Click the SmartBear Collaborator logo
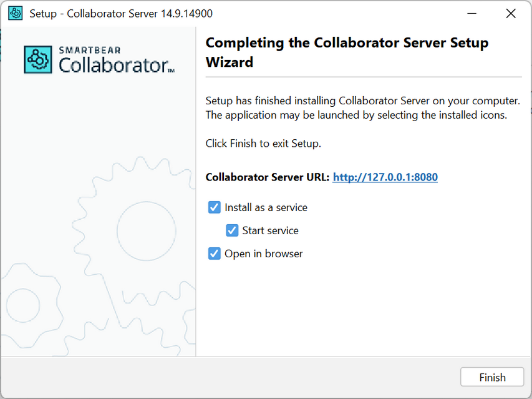Viewport: 532px width, 399px height. pos(99,60)
